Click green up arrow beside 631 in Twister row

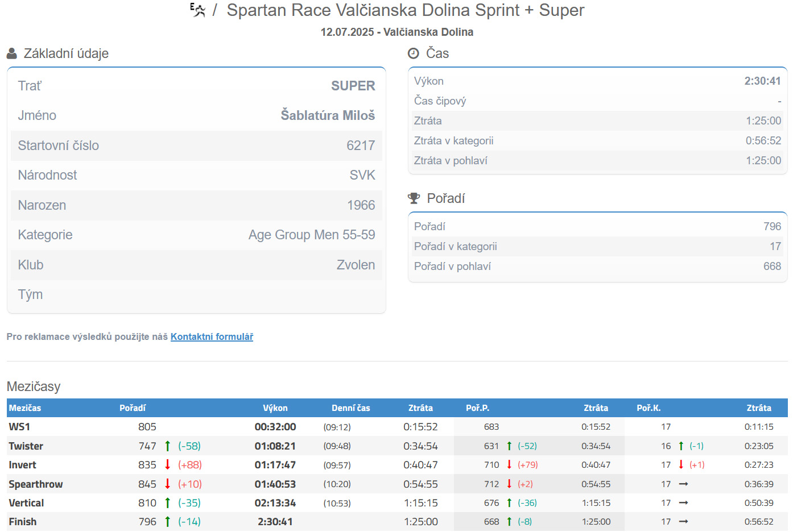[509, 446]
